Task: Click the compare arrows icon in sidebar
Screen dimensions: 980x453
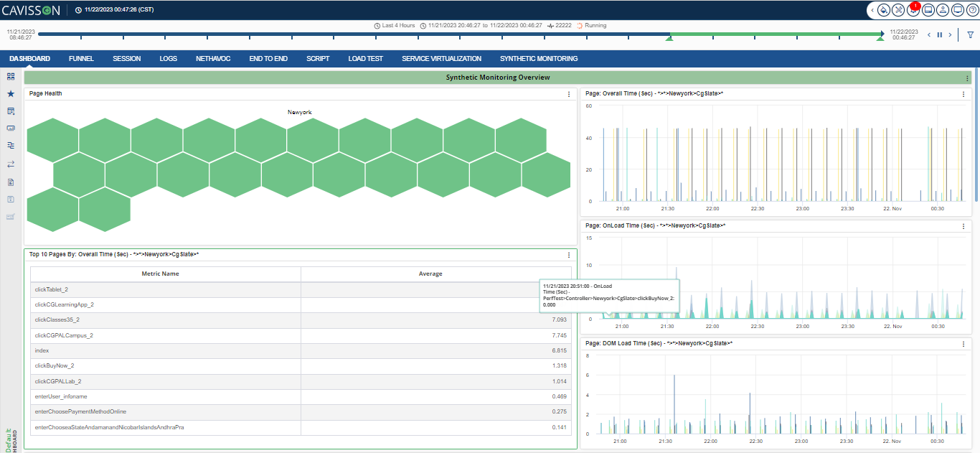Action: pyautogui.click(x=11, y=164)
